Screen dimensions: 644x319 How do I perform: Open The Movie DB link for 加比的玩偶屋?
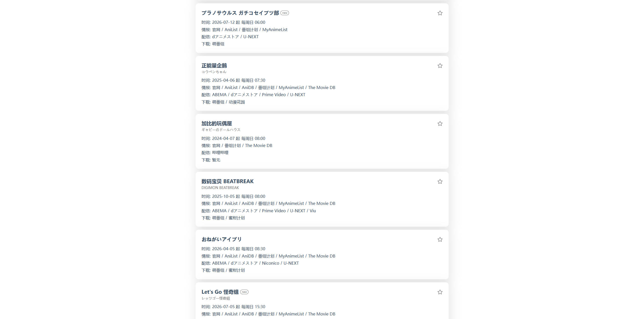(x=259, y=145)
